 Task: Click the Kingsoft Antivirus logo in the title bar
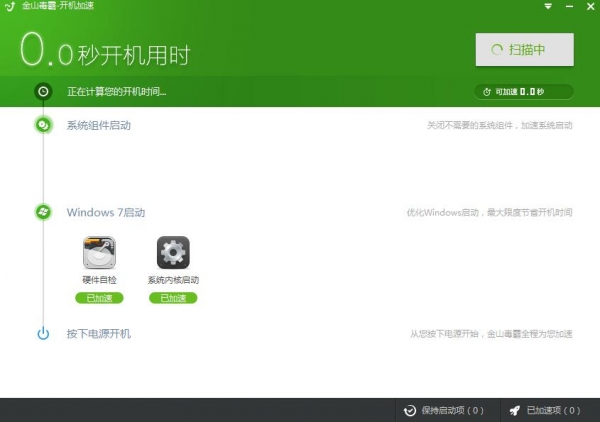pos(10,7)
